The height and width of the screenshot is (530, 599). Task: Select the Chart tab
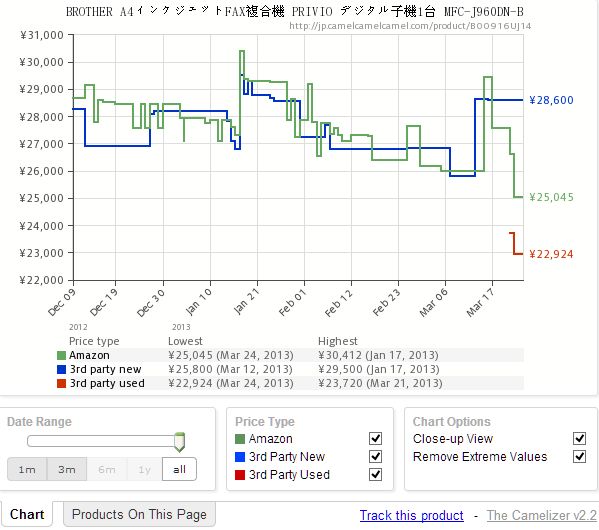click(27, 514)
